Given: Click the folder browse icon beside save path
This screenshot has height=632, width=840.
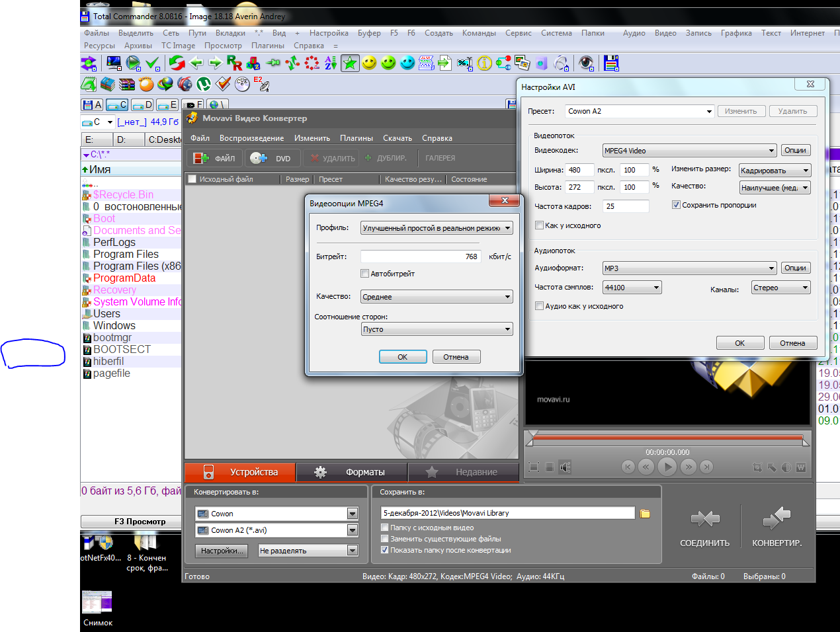Looking at the screenshot, I should click(645, 513).
